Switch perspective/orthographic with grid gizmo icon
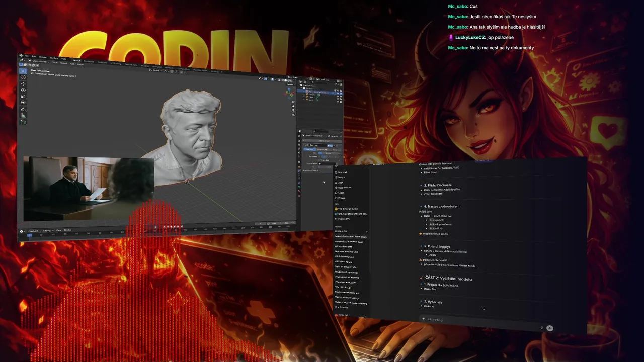The image size is (644, 362). click(293, 115)
